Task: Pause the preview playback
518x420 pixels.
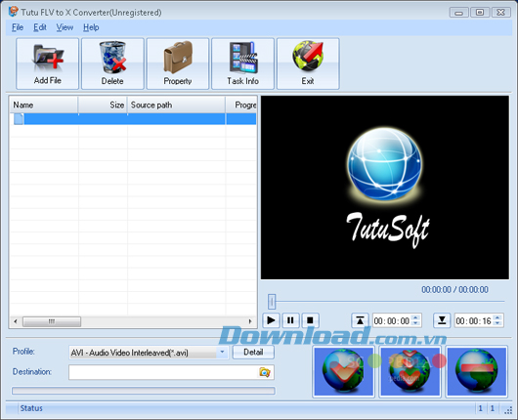Action: point(290,320)
